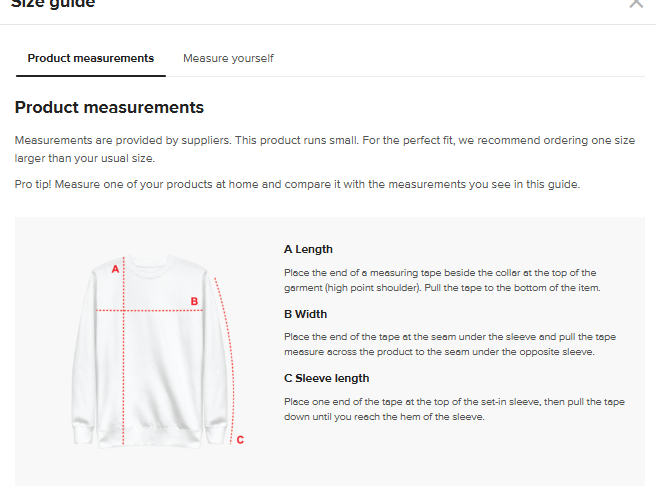Close the Size guide dialog

[x=636, y=4]
